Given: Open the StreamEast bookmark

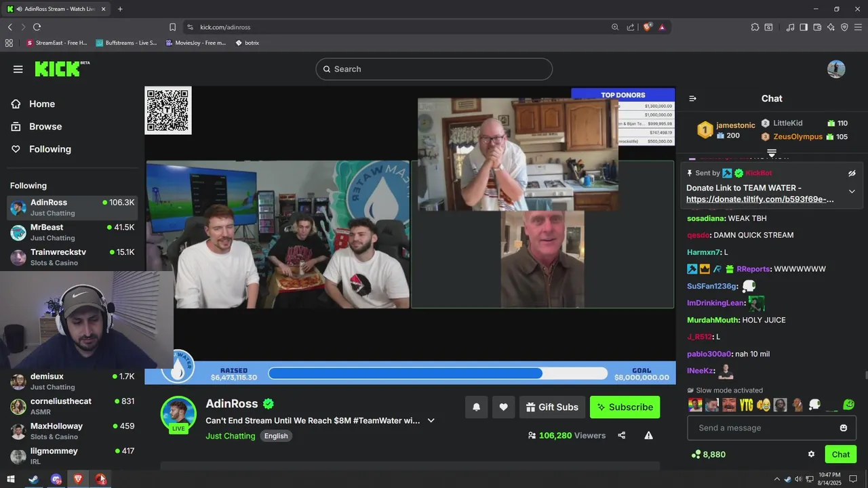Looking at the screenshot, I should [x=57, y=43].
